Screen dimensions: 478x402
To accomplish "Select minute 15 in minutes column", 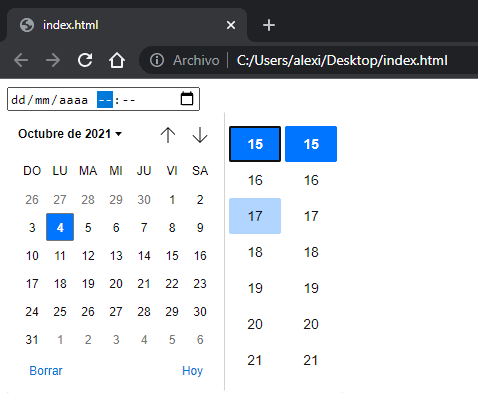I will pos(311,144).
